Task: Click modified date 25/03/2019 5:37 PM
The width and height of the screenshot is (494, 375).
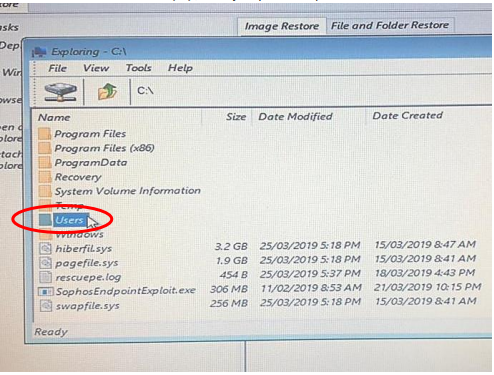Action: point(310,274)
